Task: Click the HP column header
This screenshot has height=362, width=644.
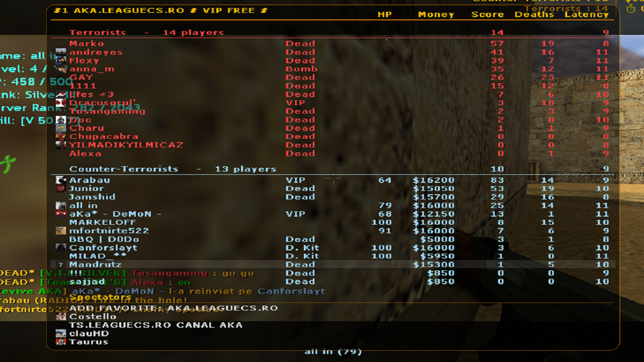Action: (385, 14)
